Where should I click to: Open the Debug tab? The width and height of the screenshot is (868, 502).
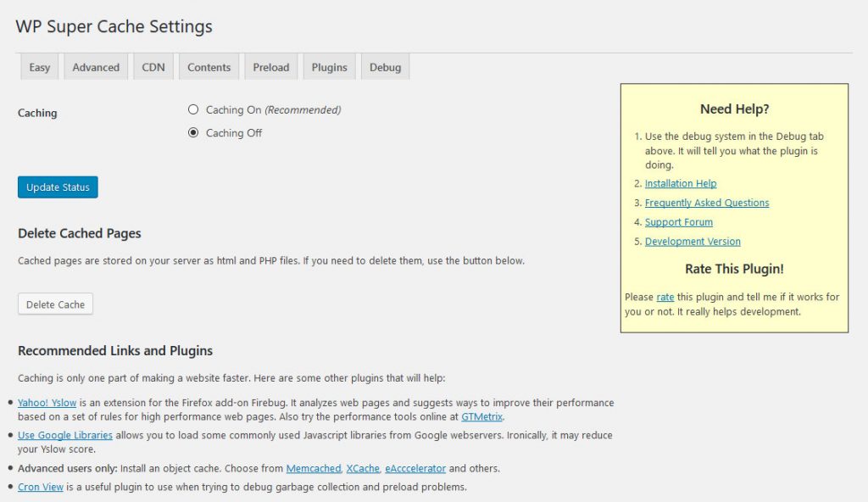click(x=385, y=66)
